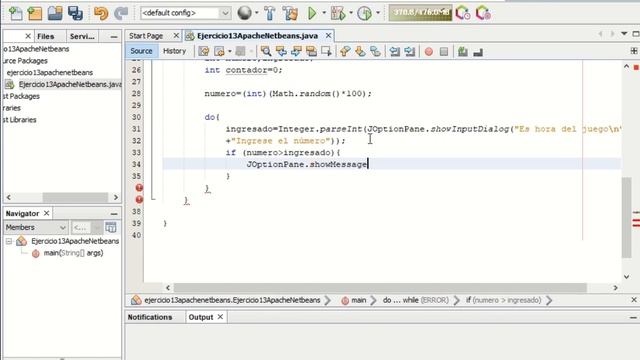Select Ejercicio13ApacheNetbeans.java in project tree
The height and width of the screenshot is (360, 640).
[x=70, y=84]
